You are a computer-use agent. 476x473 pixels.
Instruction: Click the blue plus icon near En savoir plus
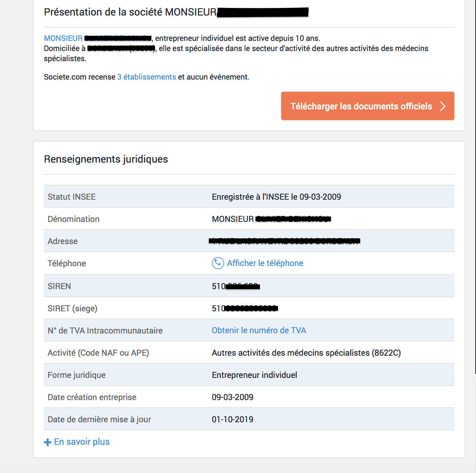click(x=48, y=442)
